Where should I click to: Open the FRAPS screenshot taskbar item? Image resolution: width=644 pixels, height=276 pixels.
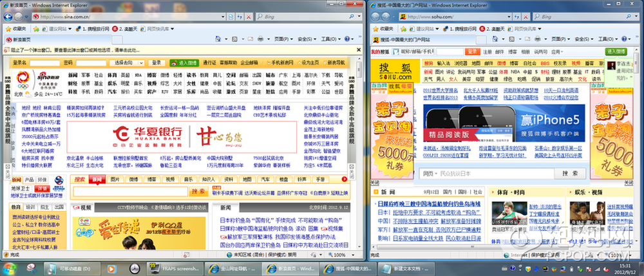[x=175, y=269]
